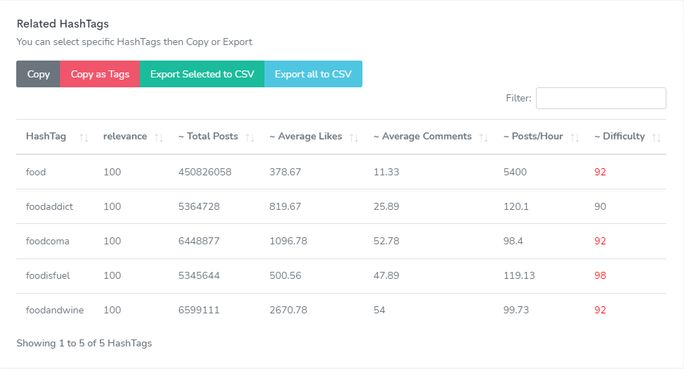Click the Average Likes header label
This screenshot has height=369, width=684.
(306, 136)
